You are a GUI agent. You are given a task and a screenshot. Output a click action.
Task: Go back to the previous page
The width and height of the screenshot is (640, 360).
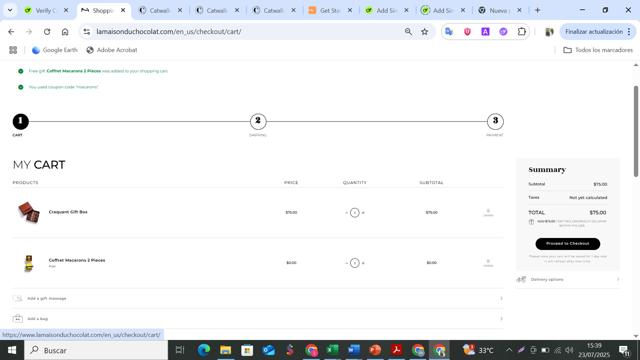(11, 31)
